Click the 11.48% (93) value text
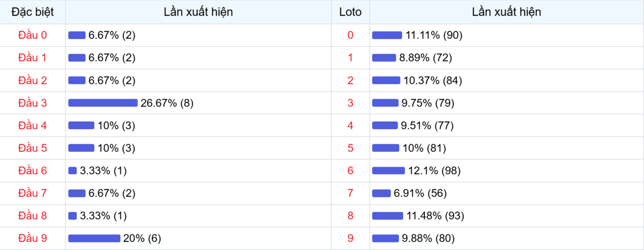Viewport: 644px width, 250px height. [x=435, y=216]
